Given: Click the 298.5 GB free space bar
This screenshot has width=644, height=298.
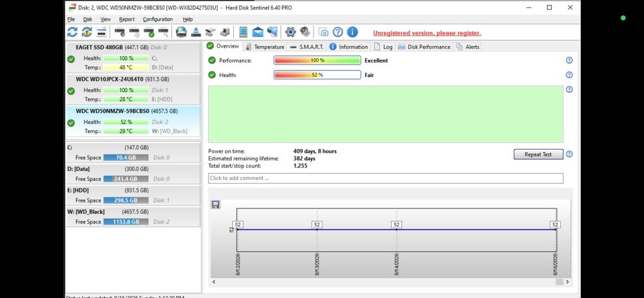Looking at the screenshot, I should tap(126, 201).
